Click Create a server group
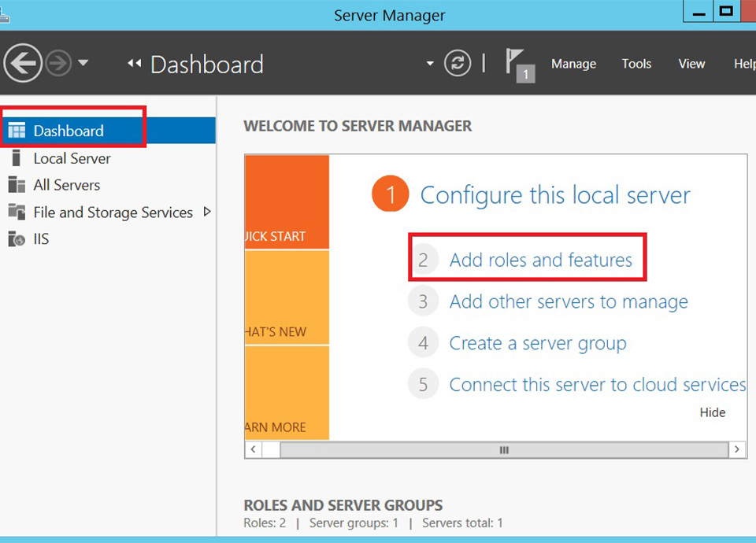This screenshot has width=756, height=543. click(x=538, y=343)
